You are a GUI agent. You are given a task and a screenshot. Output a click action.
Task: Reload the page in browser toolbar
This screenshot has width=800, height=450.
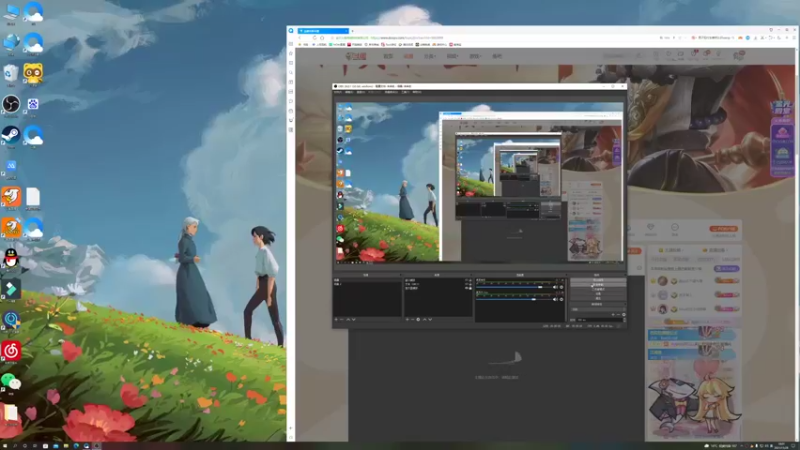coord(315,38)
